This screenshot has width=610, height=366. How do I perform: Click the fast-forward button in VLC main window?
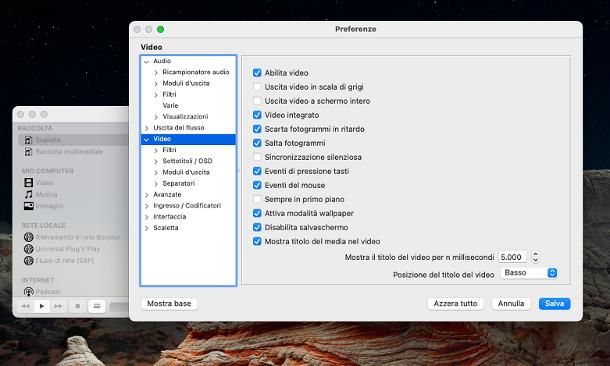(58, 306)
